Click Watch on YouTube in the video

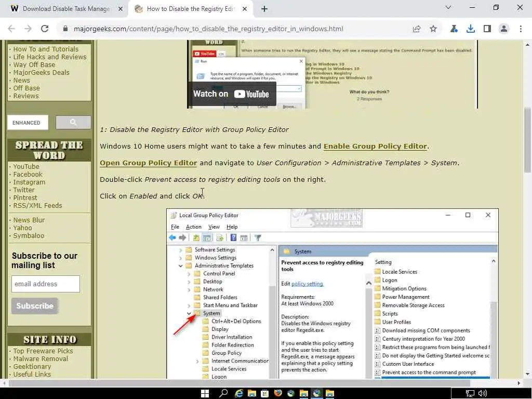pyautogui.click(x=231, y=94)
